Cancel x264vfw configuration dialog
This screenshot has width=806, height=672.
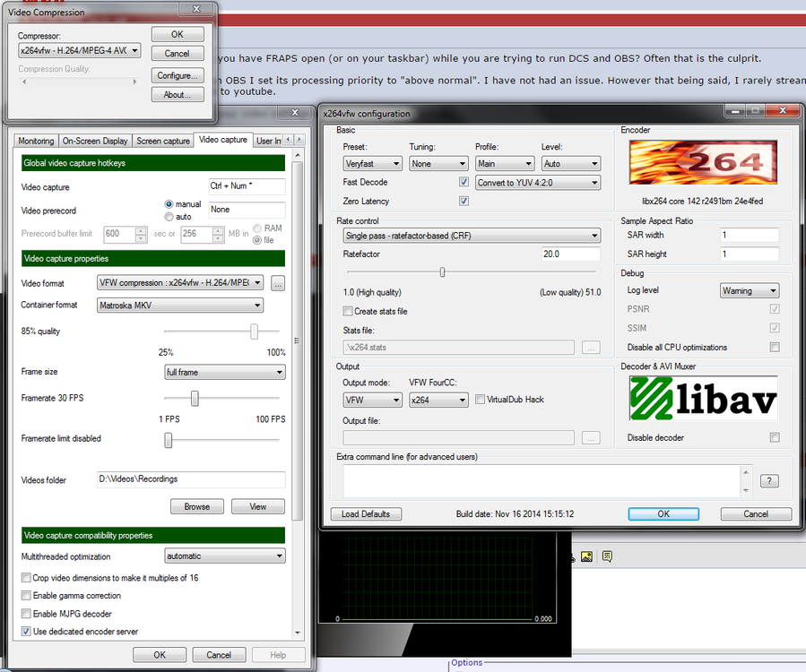tap(756, 513)
